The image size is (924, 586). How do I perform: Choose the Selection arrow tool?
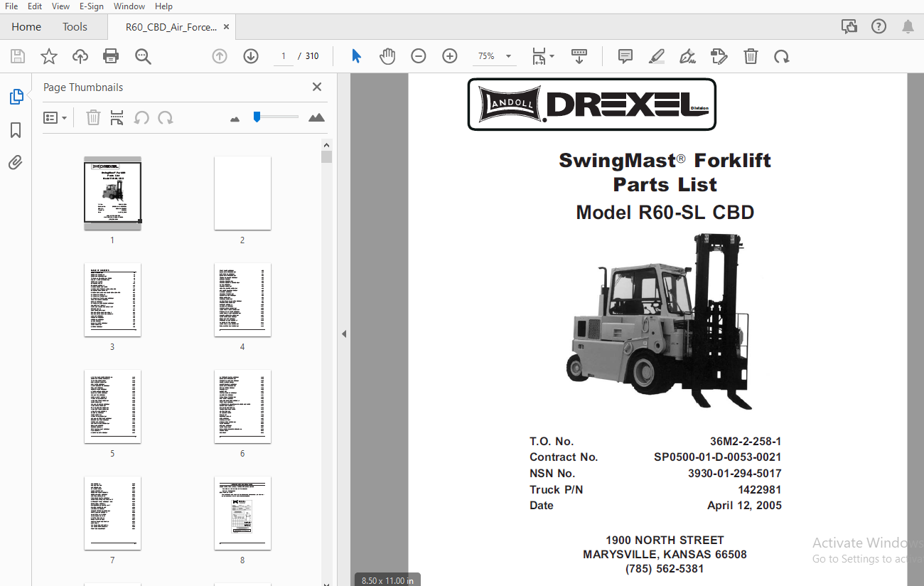click(x=357, y=56)
